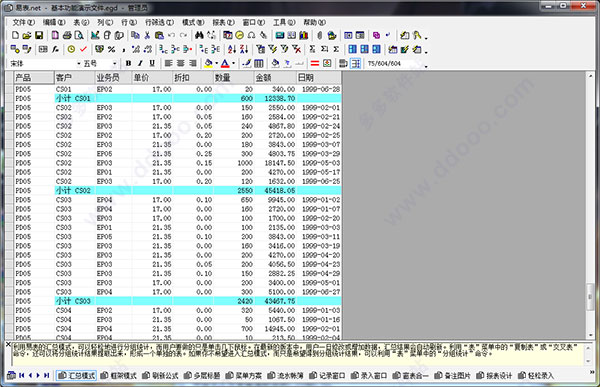Click the New file icon
Image resolution: width=600 pixels, height=387 pixels.
15,35
